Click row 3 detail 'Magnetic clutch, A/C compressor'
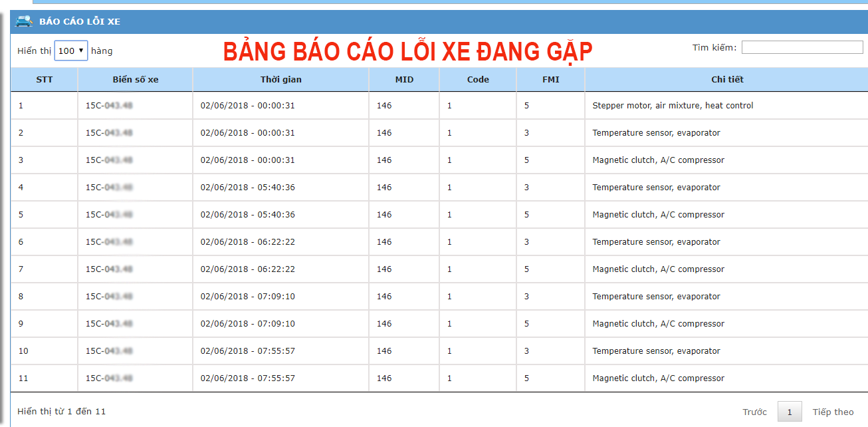The width and height of the screenshot is (868, 427). [x=658, y=160]
